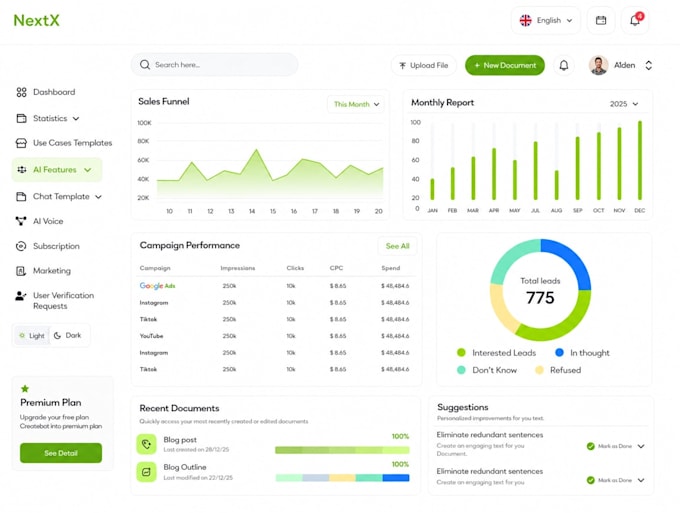Click the Subscription icon
680x513 pixels.
pos(21,246)
